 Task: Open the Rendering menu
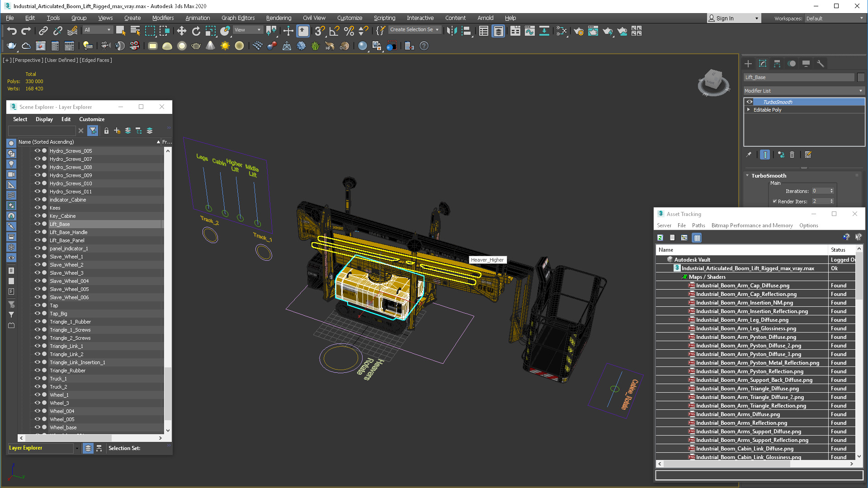278,18
